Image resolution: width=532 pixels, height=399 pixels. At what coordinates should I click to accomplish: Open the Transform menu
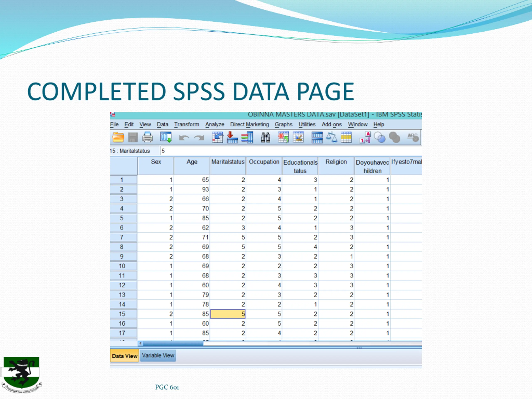click(187, 124)
